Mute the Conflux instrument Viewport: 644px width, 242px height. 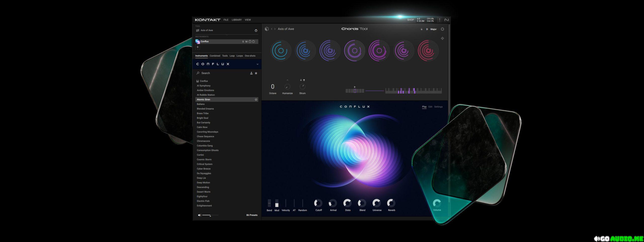[x=247, y=42]
